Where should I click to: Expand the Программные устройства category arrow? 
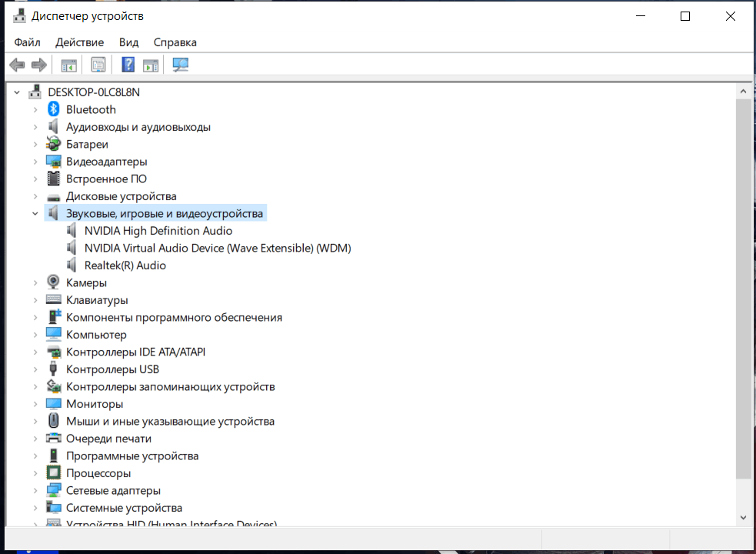(35, 456)
